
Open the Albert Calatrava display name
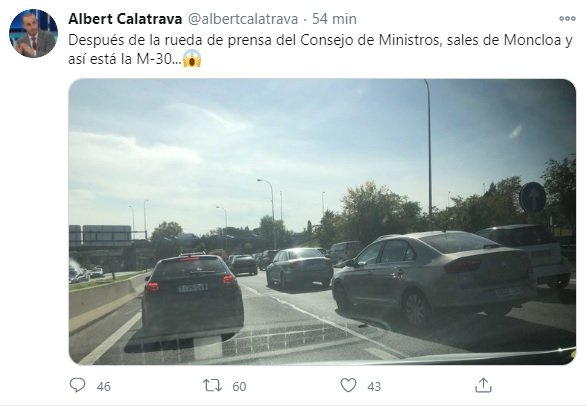(125, 19)
